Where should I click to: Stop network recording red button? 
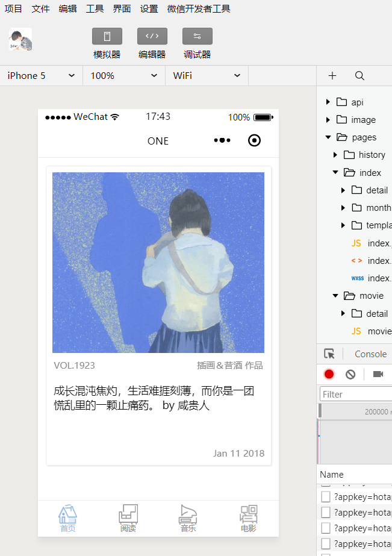point(329,374)
